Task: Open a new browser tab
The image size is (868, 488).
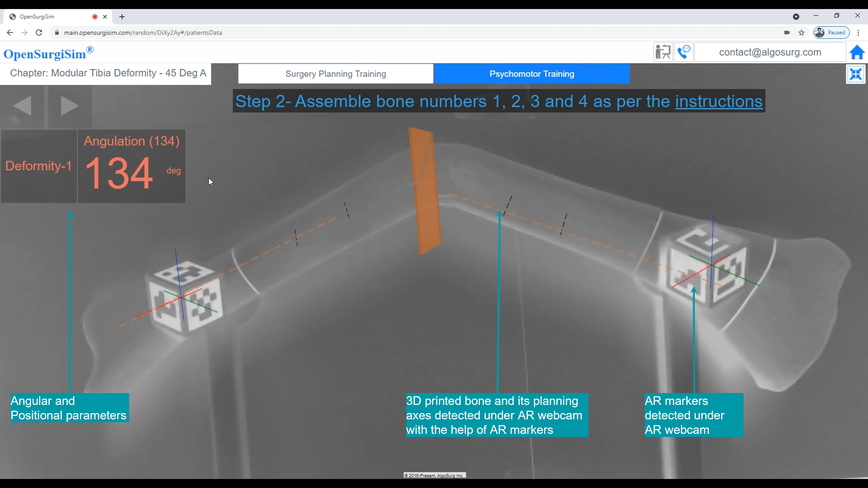Action: click(x=122, y=17)
